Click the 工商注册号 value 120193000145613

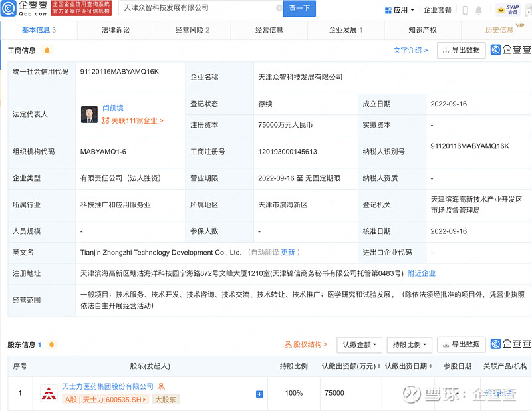click(287, 152)
